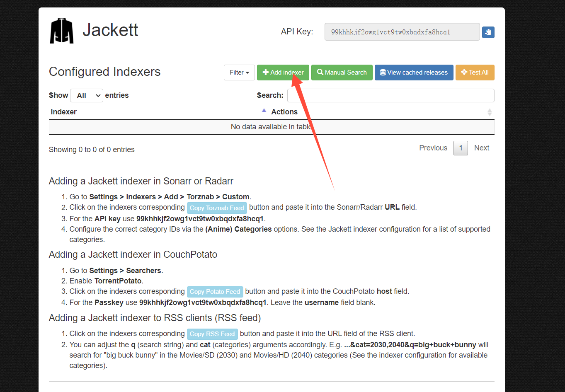Image resolution: width=565 pixels, height=392 pixels.
Task: Expand the Show entries dropdown
Action: pyautogui.click(x=87, y=96)
